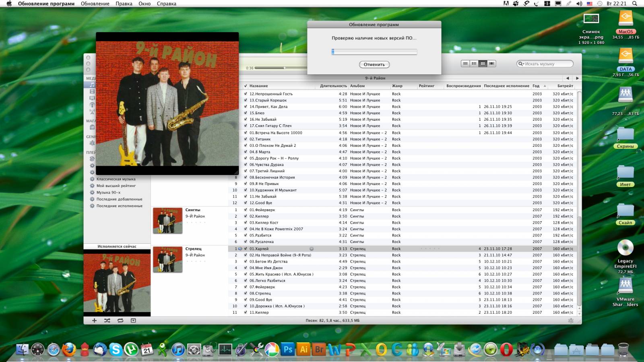Open Firefox from the Dock

click(69, 350)
